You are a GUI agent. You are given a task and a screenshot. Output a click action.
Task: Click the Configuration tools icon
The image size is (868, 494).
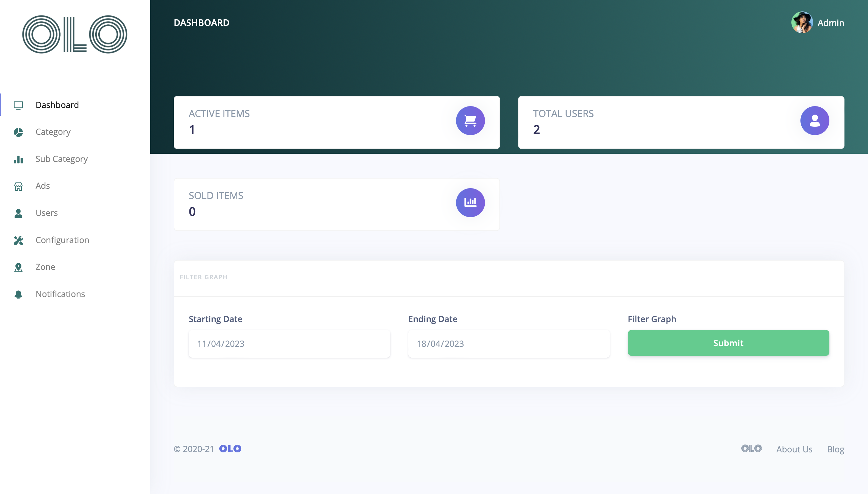[18, 240]
